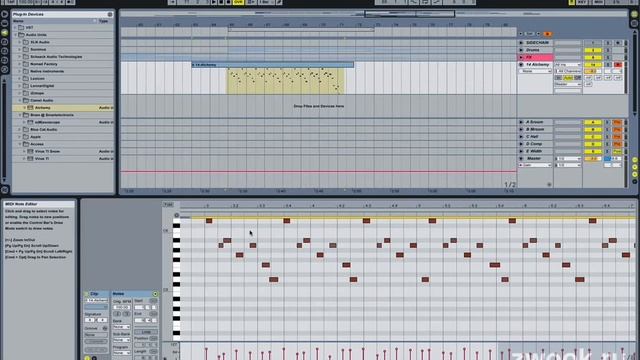This screenshot has width=640, height=360.
Task: Solo the SIDECHAIN track
Action: coord(607,43)
